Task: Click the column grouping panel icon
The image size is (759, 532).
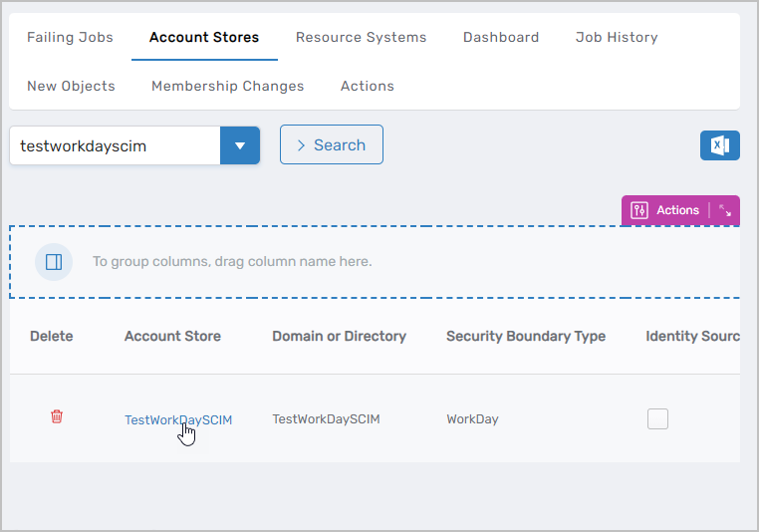Action: click(x=54, y=262)
